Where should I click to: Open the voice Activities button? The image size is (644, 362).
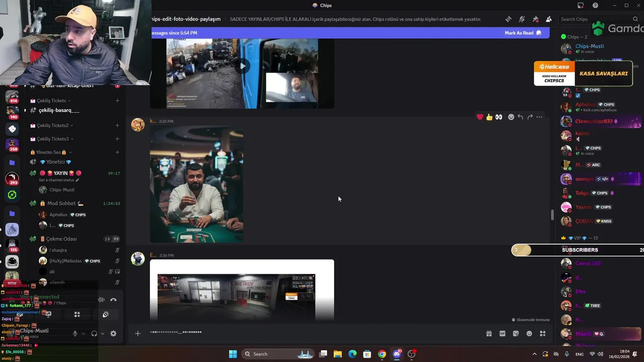pyautogui.click(x=77, y=314)
